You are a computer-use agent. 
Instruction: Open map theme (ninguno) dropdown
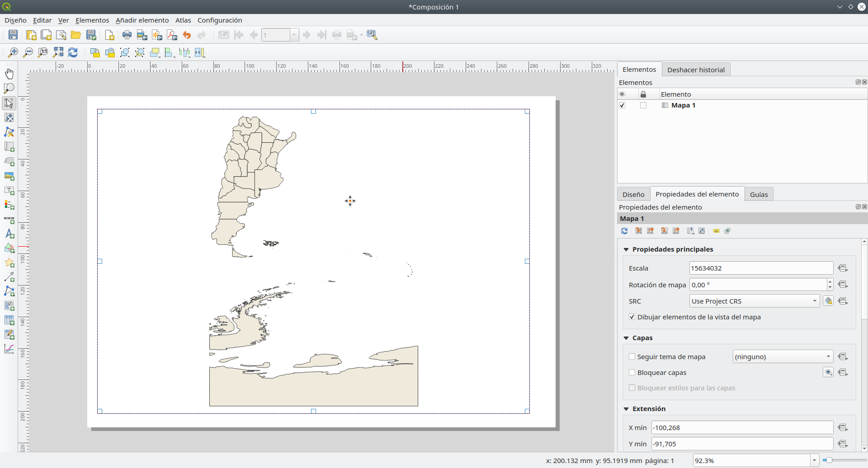[783, 356]
